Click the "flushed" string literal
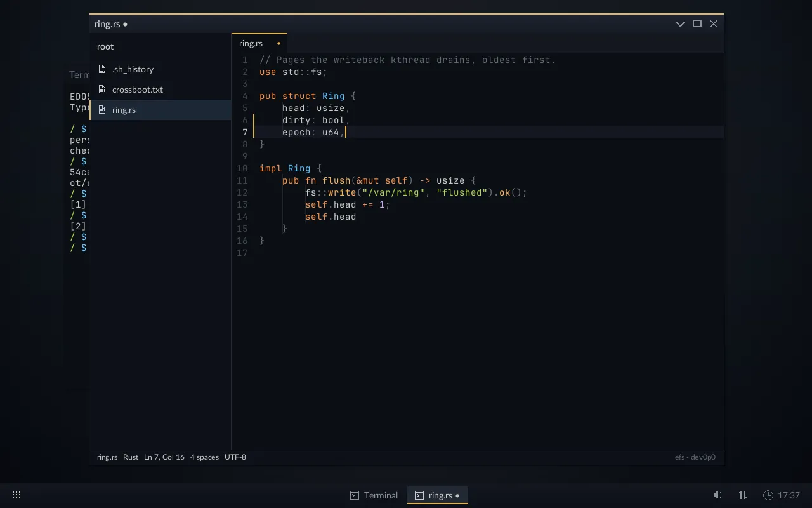Viewport: 812px width, 508px height. [462, 192]
